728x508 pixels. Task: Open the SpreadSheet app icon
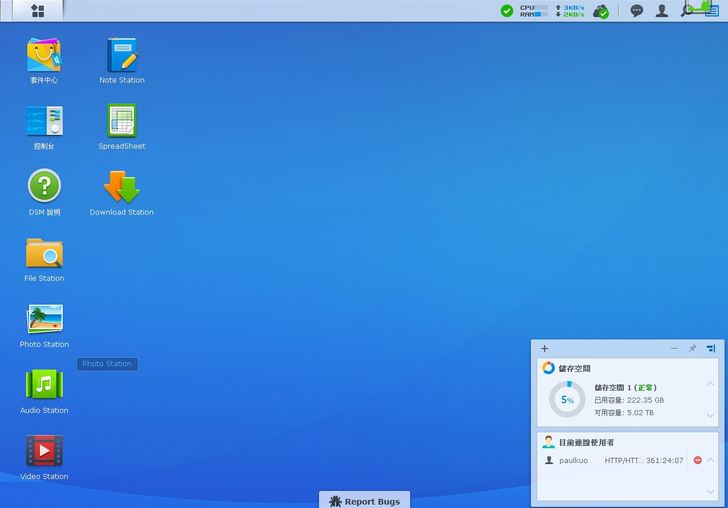[x=122, y=121]
